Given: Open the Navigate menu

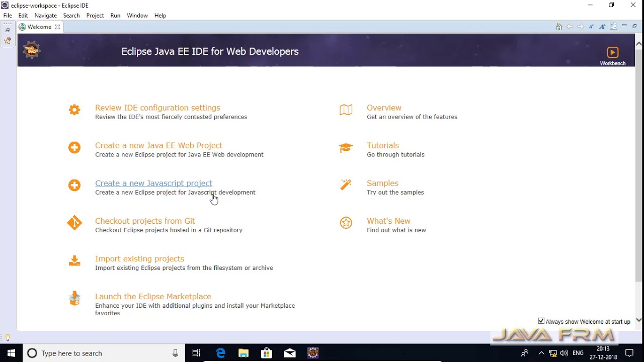Looking at the screenshot, I should click(x=45, y=16).
